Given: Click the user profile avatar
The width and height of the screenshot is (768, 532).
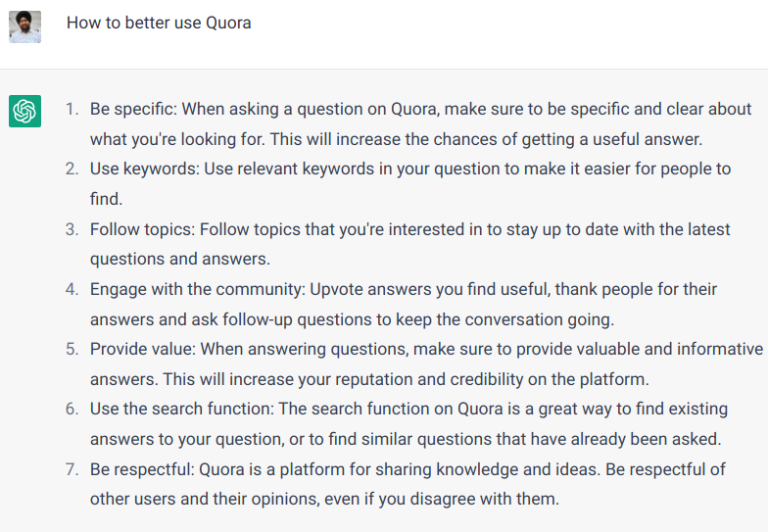Looking at the screenshot, I should [x=24, y=26].
